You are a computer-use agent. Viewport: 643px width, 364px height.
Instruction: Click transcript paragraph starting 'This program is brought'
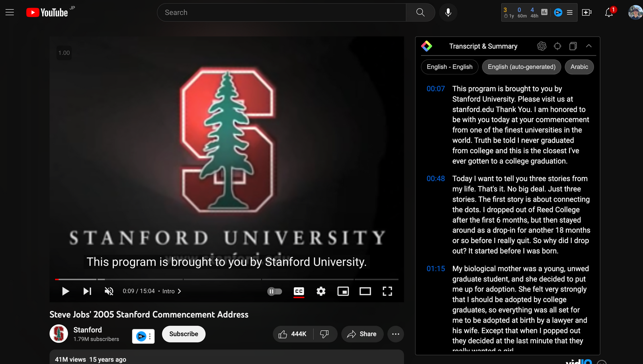tap(521, 125)
